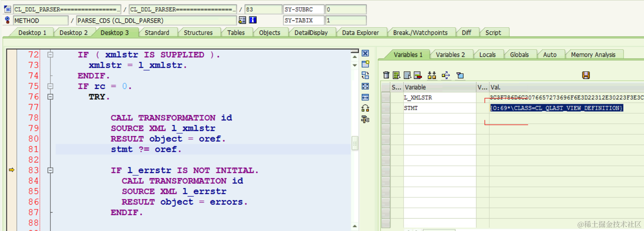The width and height of the screenshot is (644, 231).
Task: Open the DetailDisplay tab
Action: 311,32
